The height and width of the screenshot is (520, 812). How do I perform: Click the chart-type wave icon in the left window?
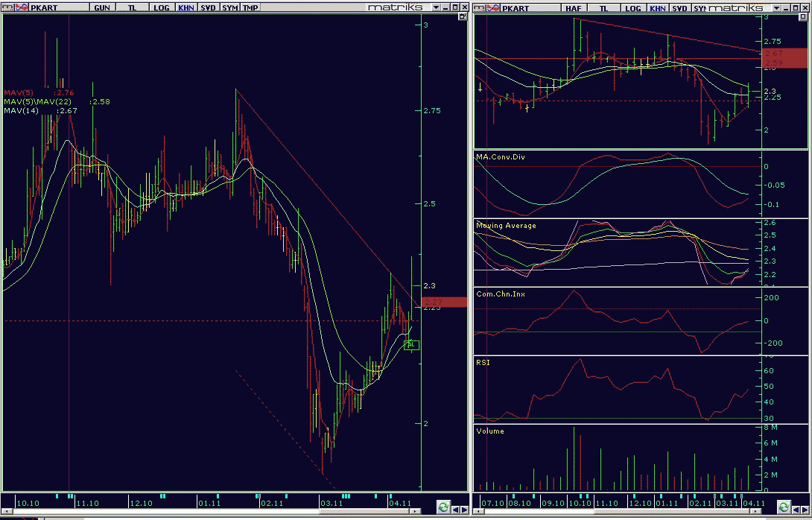[22, 7]
